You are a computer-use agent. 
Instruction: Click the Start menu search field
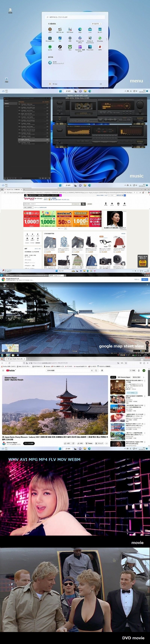[x=75, y=17]
